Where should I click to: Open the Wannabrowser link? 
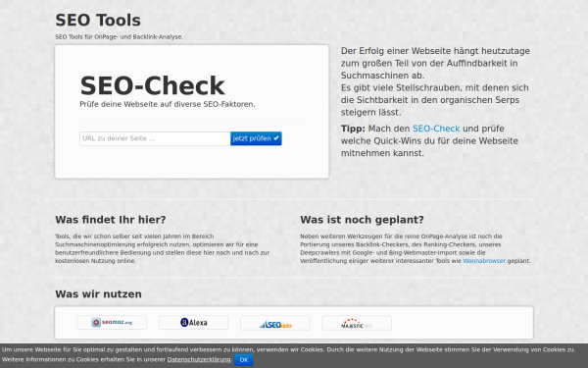click(484, 261)
